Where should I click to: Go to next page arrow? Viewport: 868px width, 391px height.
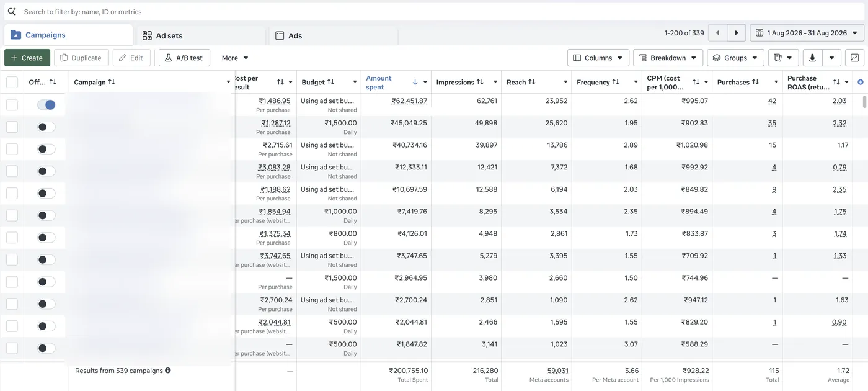(x=736, y=33)
